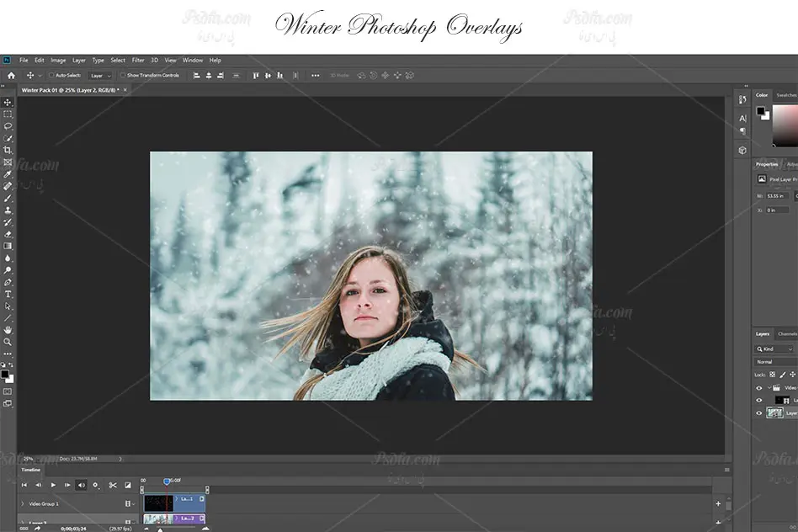
Task: Play the timeline
Action: 53,485
